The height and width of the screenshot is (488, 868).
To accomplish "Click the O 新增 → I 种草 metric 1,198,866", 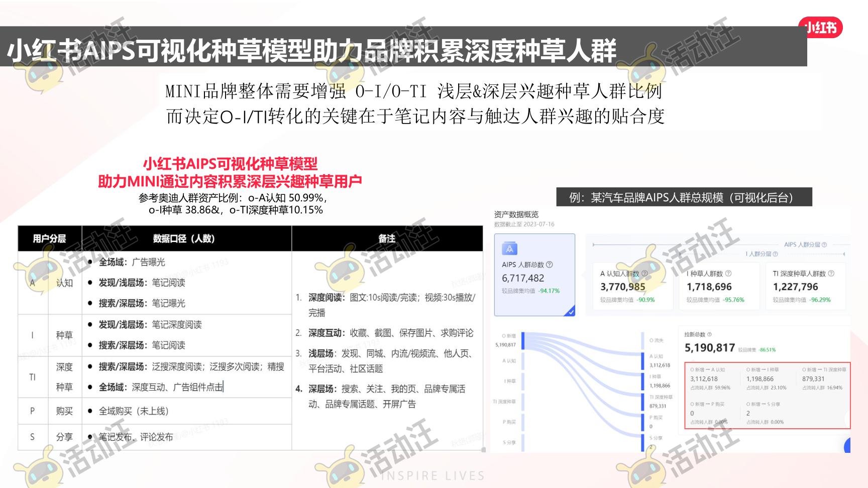I will coord(760,379).
